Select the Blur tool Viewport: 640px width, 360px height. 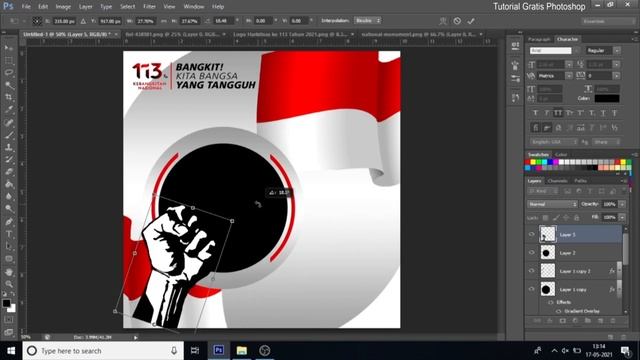[9, 196]
